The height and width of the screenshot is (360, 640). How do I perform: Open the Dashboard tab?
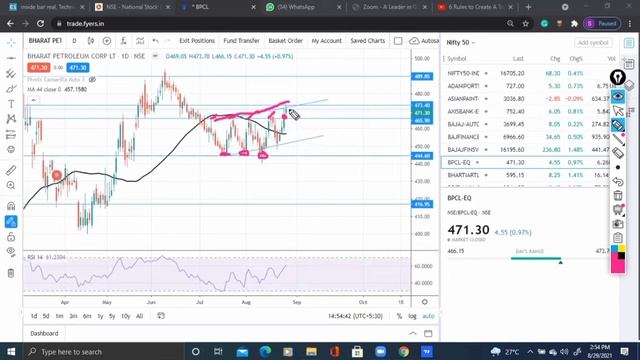pyautogui.click(x=44, y=333)
